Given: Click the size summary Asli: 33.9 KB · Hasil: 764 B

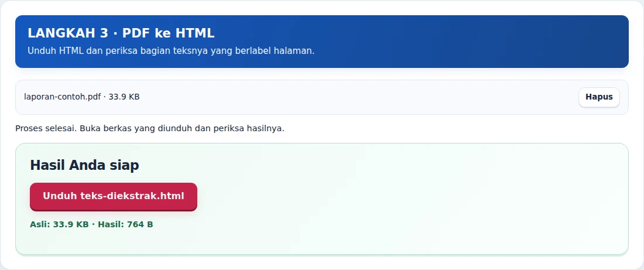Looking at the screenshot, I should tap(91, 224).
